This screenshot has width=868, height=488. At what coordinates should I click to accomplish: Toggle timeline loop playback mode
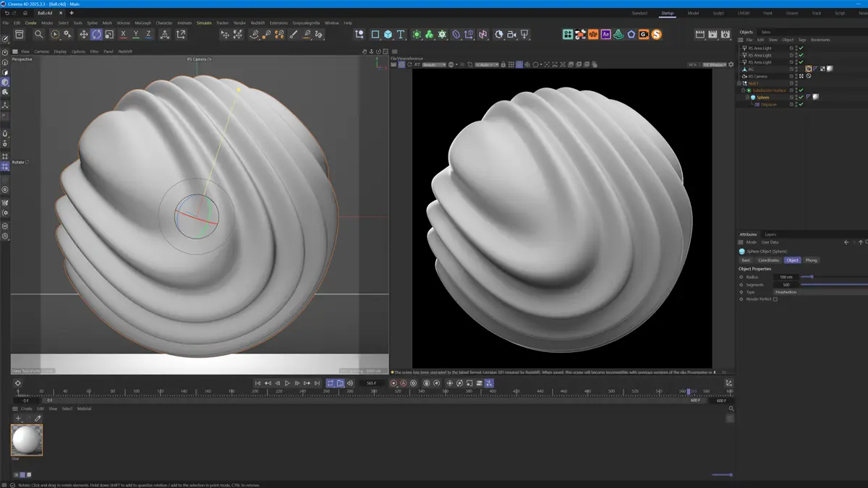pos(331,383)
